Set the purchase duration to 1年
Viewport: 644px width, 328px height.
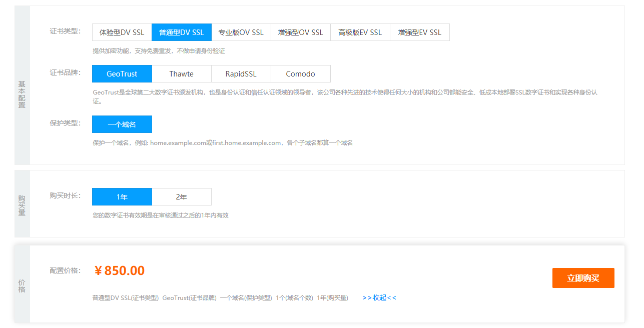122,197
